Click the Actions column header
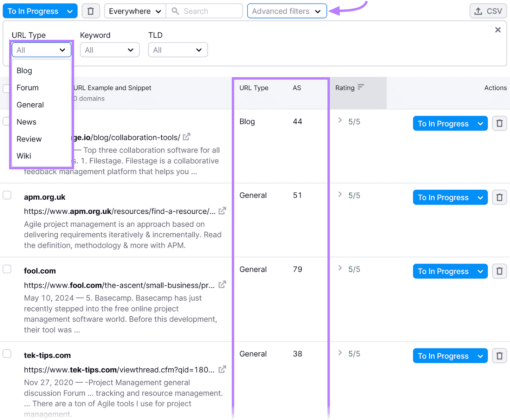The height and width of the screenshot is (420, 510). 495,88
